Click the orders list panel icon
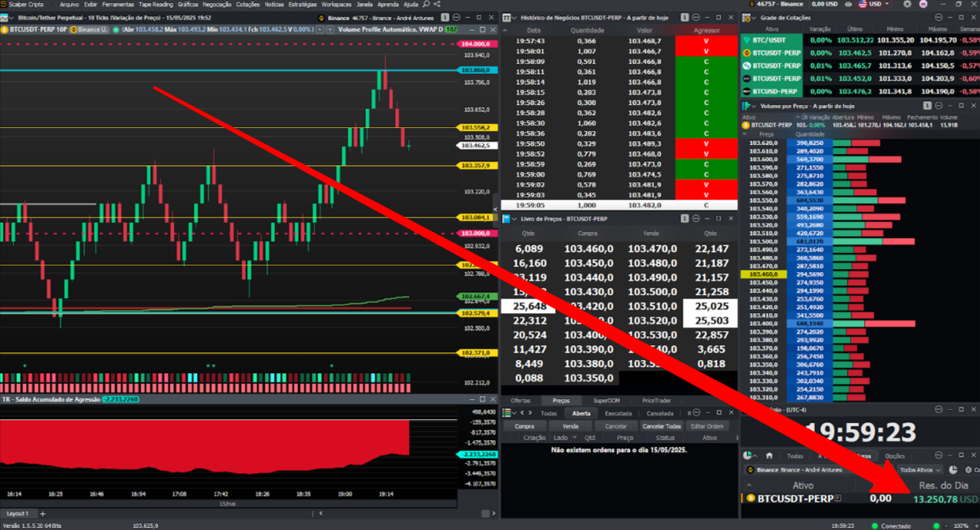980x530 pixels. pyautogui.click(x=506, y=413)
